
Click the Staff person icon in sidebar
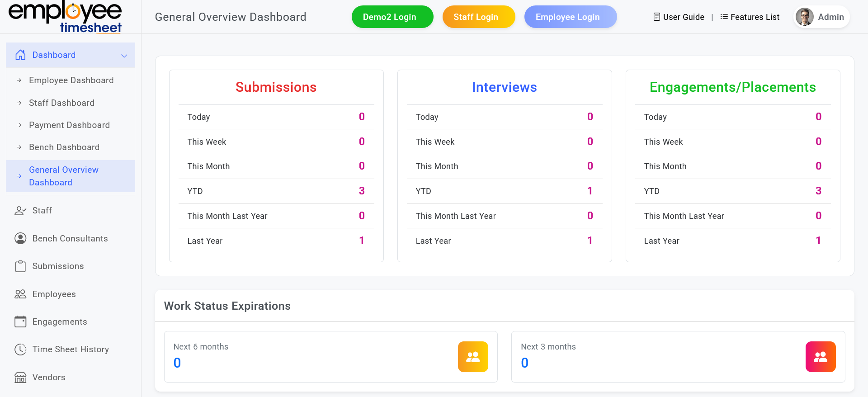tap(20, 211)
